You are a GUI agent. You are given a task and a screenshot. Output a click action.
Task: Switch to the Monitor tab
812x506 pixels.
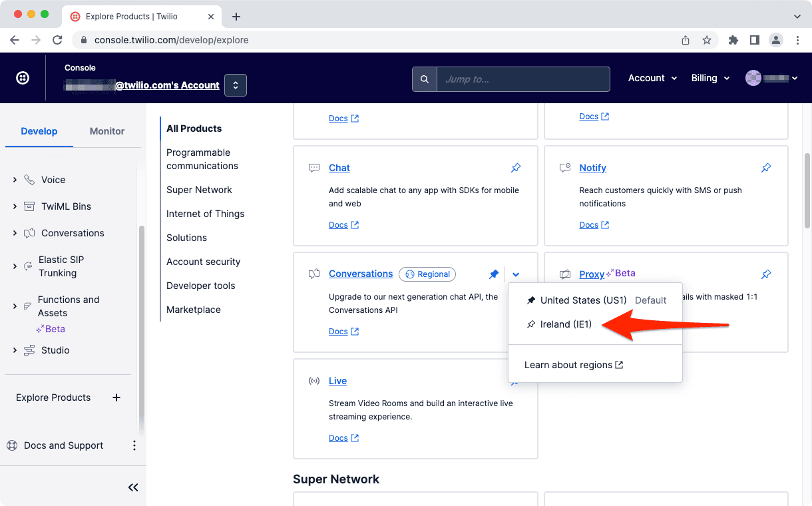107,131
